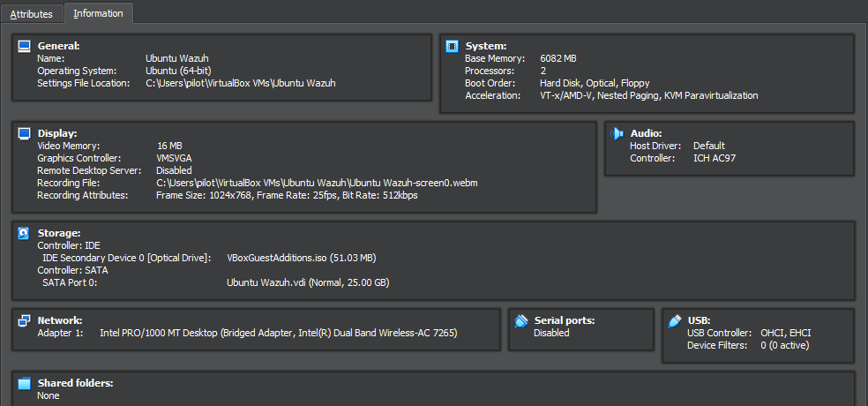The image size is (868, 406).
Task: Click the recording attributes frame size text
Action: tap(287, 195)
